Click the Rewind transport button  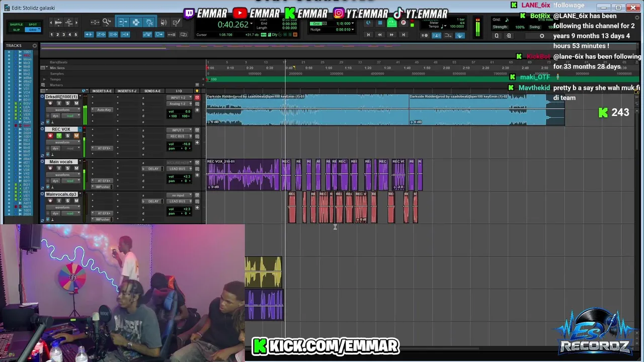click(380, 35)
